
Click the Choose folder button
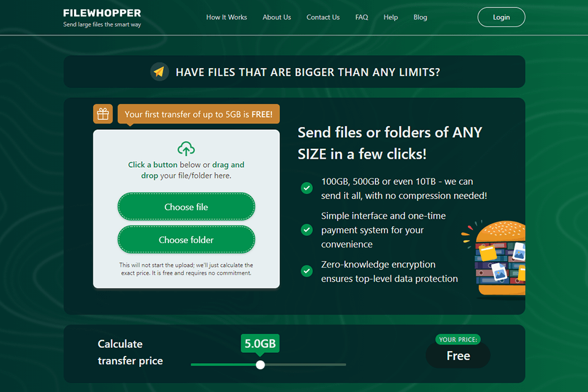point(186,239)
